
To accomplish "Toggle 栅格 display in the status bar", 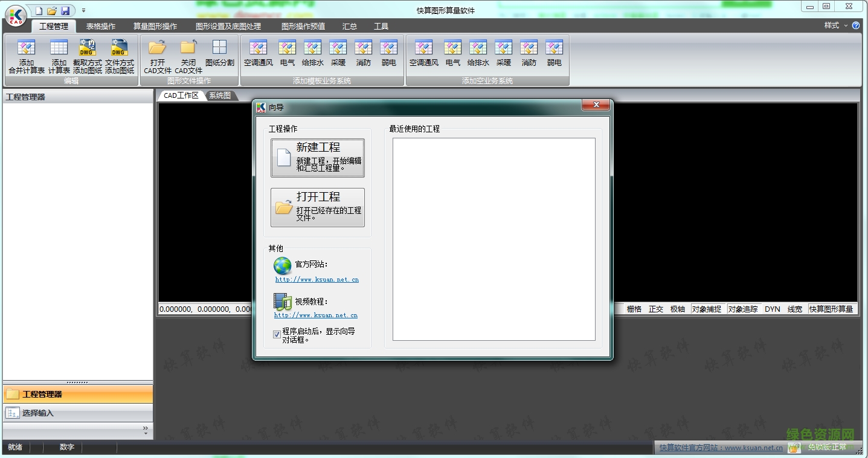I will (634, 309).
